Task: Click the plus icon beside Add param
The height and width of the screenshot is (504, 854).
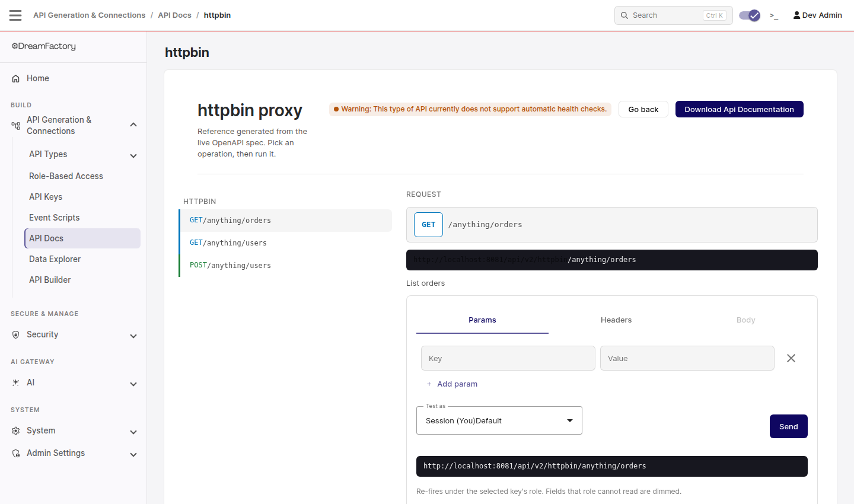Action: point(429,384)
